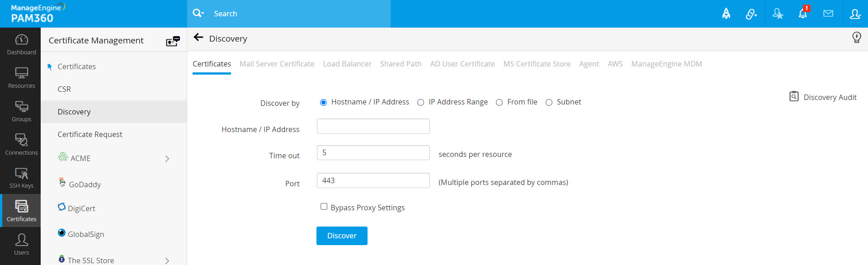Screen dimensions: 868x265
Task: Open the user profile icon
Action: coord(855,14)
